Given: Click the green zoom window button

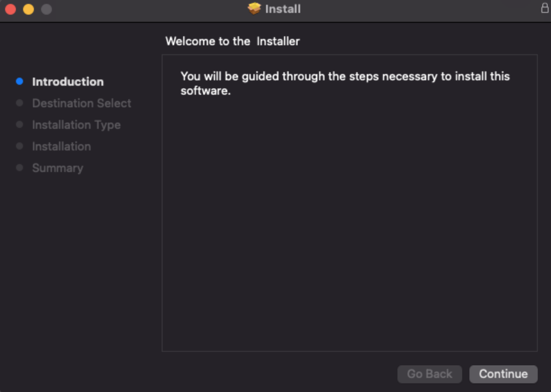Looking at the screenshot, I should (46, 10).
